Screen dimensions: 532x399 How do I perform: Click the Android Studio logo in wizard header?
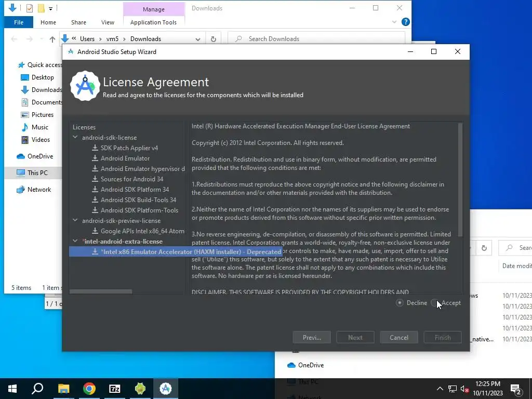(x=85, y=86)
